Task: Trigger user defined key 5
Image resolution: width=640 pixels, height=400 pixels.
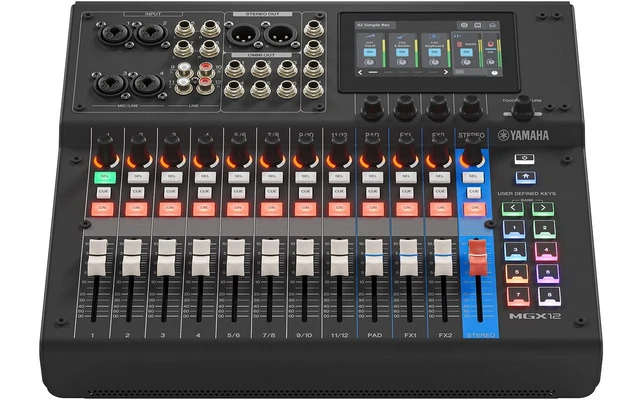Action: coord(517,273)
